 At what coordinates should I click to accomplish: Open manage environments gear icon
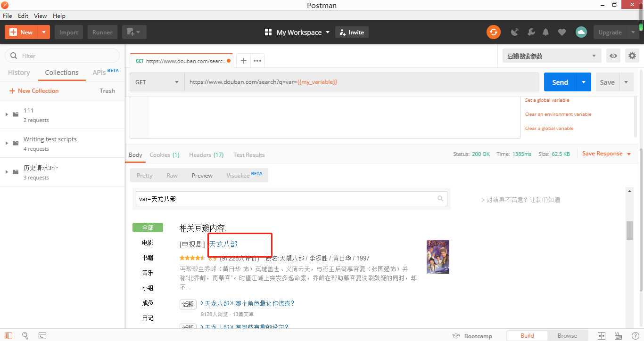coord(632,56)
